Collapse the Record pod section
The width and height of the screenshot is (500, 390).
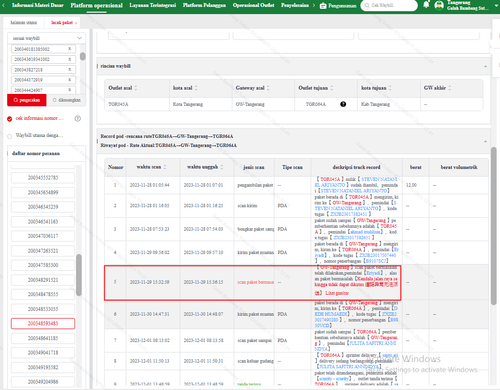coord(485,141)
